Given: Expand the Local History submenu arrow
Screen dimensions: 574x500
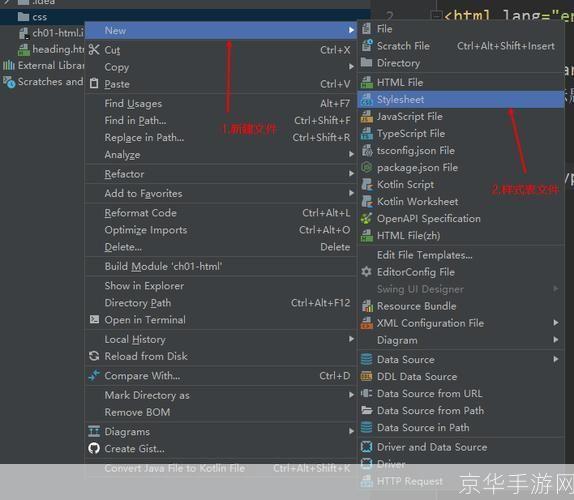Looking at the screenshot, I should pyautogui.click(x=351, y=339).
